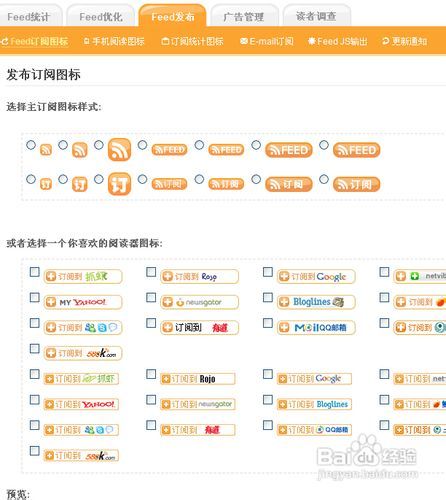The image size is (446, 500).
Task: Check the square-style 订阅到 Rojo box
Action: pyautogui.click(x=151, y=374)
